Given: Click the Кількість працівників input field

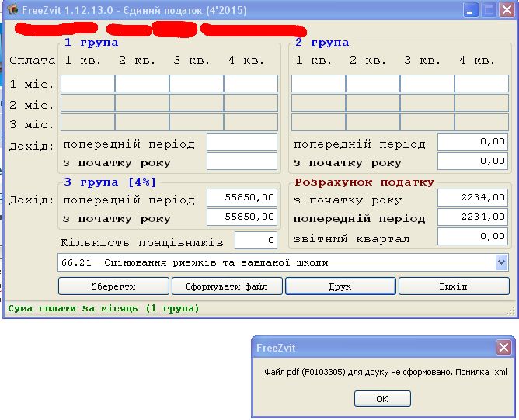Looking at the screenshot, I should click(256, 241).
